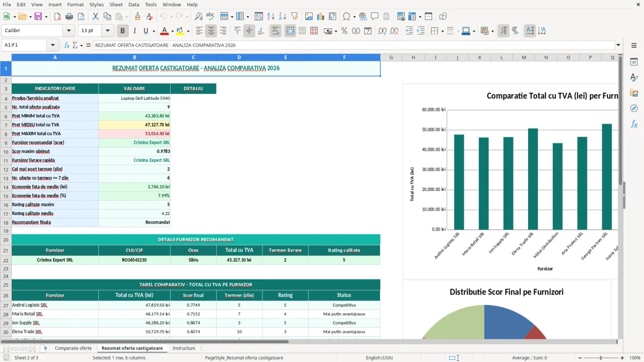This screenshot has height=362, width=644.
Task: Activate Clone Formatting paintbrush
Action: [138, 17]
